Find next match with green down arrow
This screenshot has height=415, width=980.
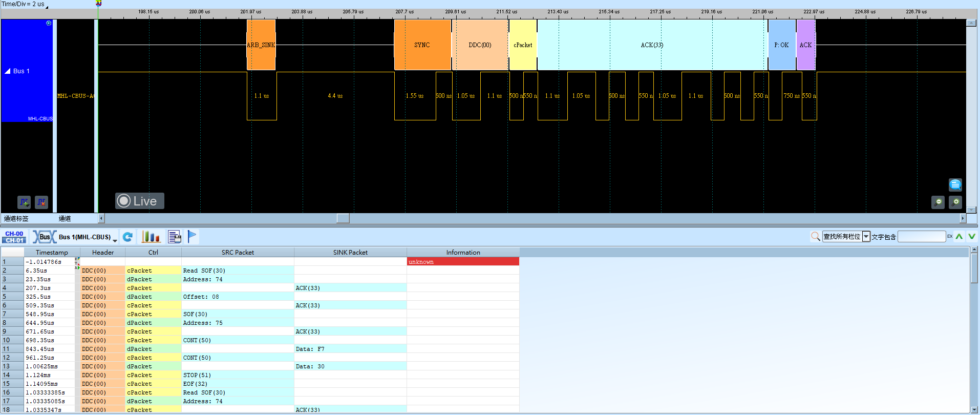pyautogui.click(x=972, y=236)
